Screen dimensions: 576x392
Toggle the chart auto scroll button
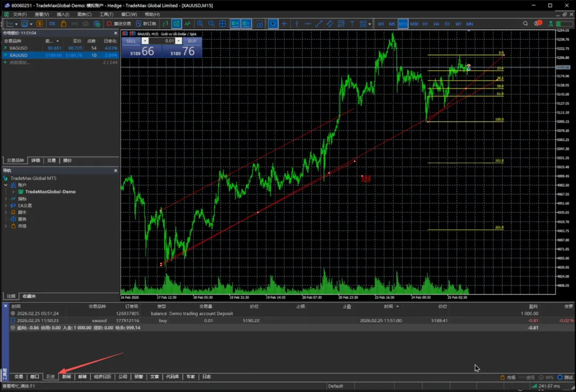(x=235, y=23)
